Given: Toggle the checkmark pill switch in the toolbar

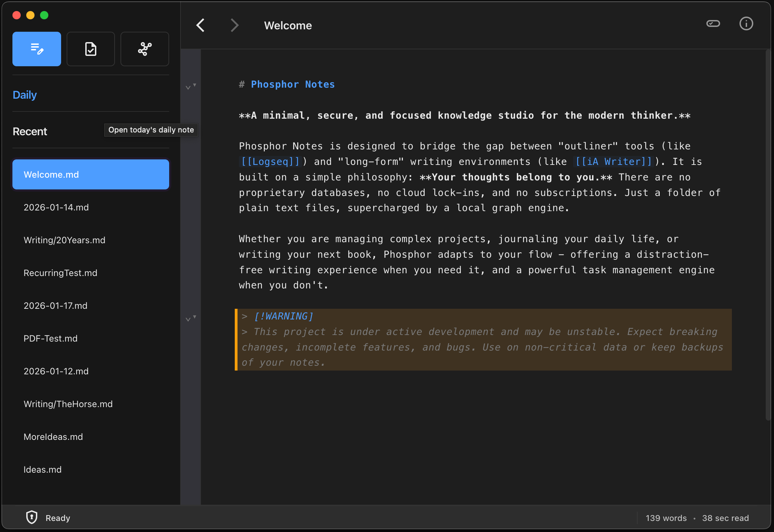Looking at the screenshot, I should coord(713,23).
